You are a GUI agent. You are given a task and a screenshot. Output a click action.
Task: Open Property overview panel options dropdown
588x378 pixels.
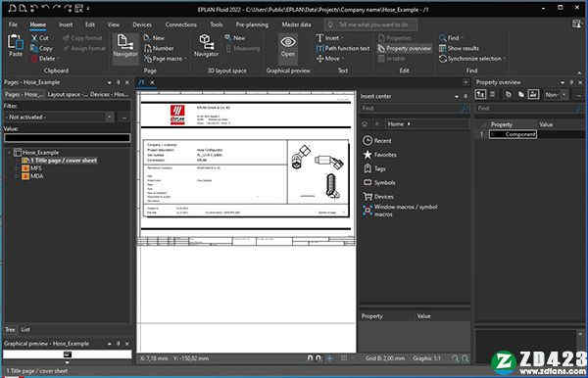[x=563, y=82]
